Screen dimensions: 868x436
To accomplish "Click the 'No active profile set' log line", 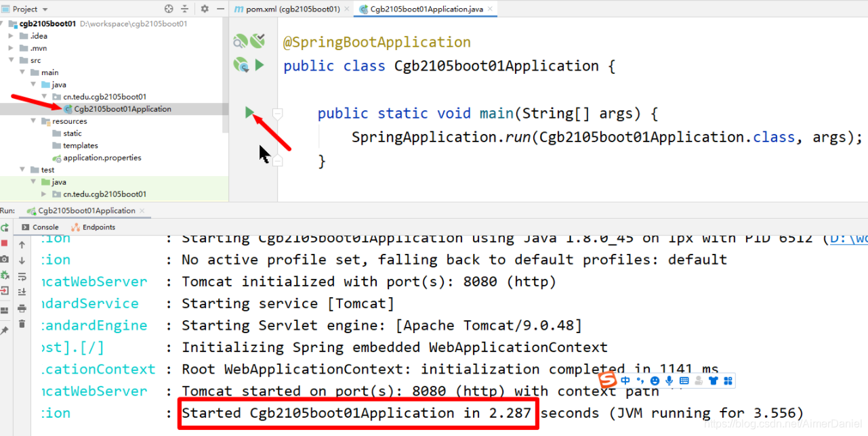I will coord(454,260).
